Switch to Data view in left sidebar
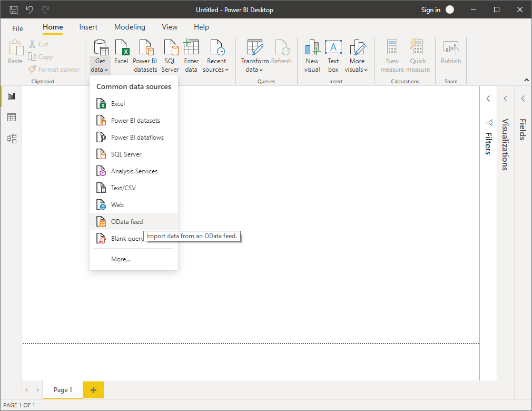532x411 pixels. (12, 118)
